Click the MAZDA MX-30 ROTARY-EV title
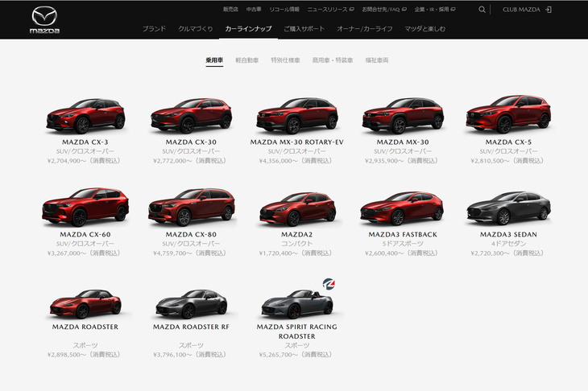Image resolution: width=588 pixels, height=391 pixels. (296, 142)
